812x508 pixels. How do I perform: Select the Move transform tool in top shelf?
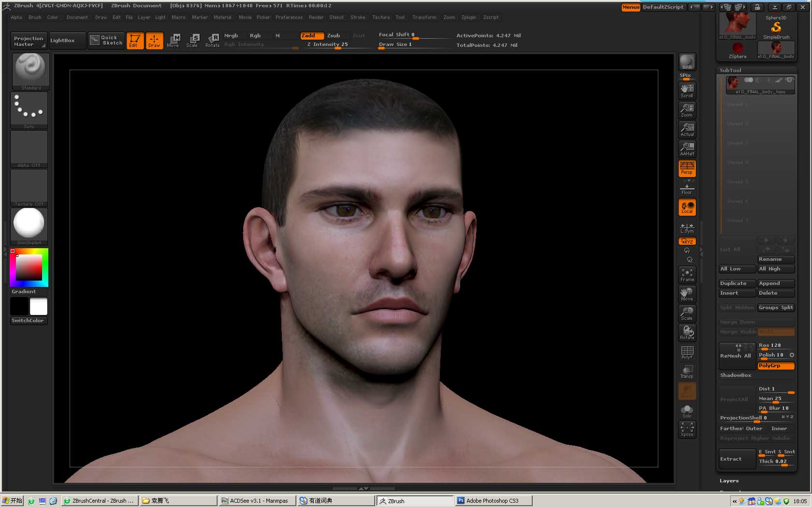173,41
